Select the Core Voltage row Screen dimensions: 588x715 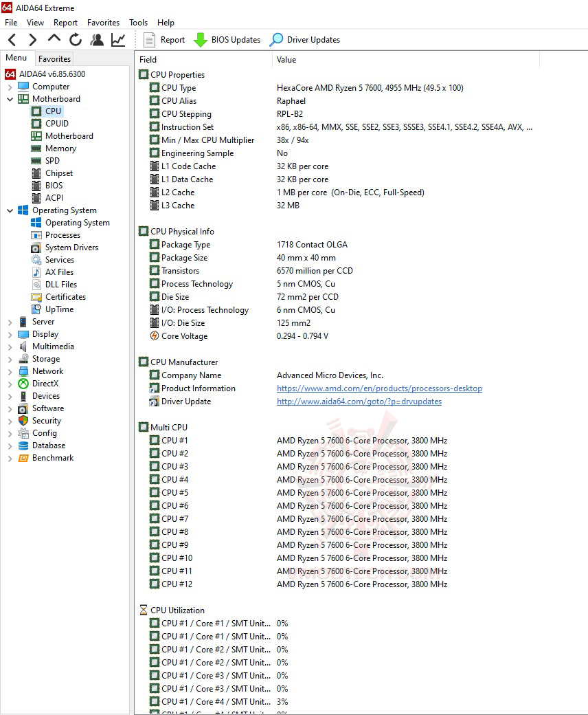click(x=337, y=336)
